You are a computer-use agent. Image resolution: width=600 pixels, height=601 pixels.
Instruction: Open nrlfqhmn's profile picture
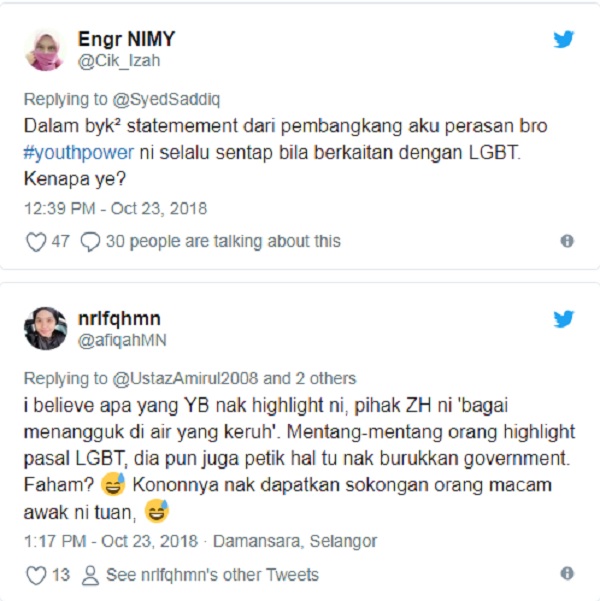click(x=45, y=328)
